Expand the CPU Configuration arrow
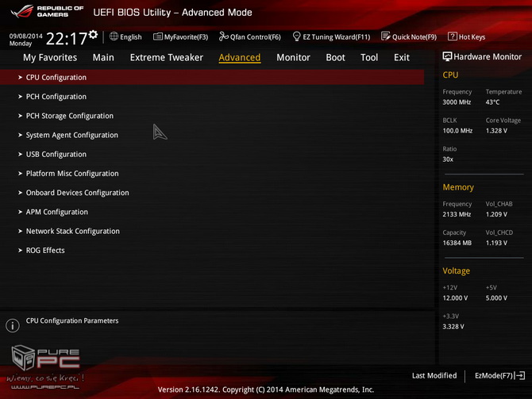Image resolution: width=532 pixels, height=399 pixels. click(x=20, y=77)
